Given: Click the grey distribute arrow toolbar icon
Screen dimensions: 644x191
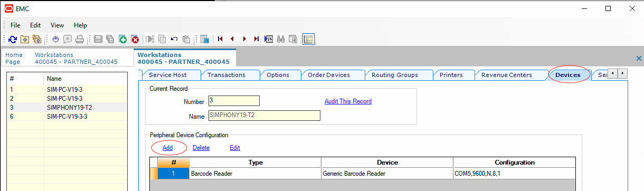Looking at the screenshot, I should pos(150,39).
